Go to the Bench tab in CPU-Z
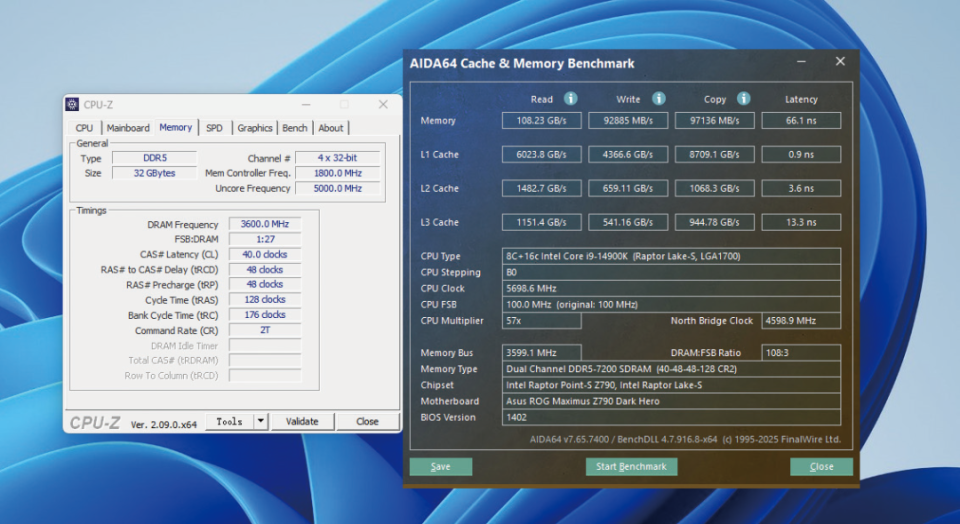 (x=294, y=127)
